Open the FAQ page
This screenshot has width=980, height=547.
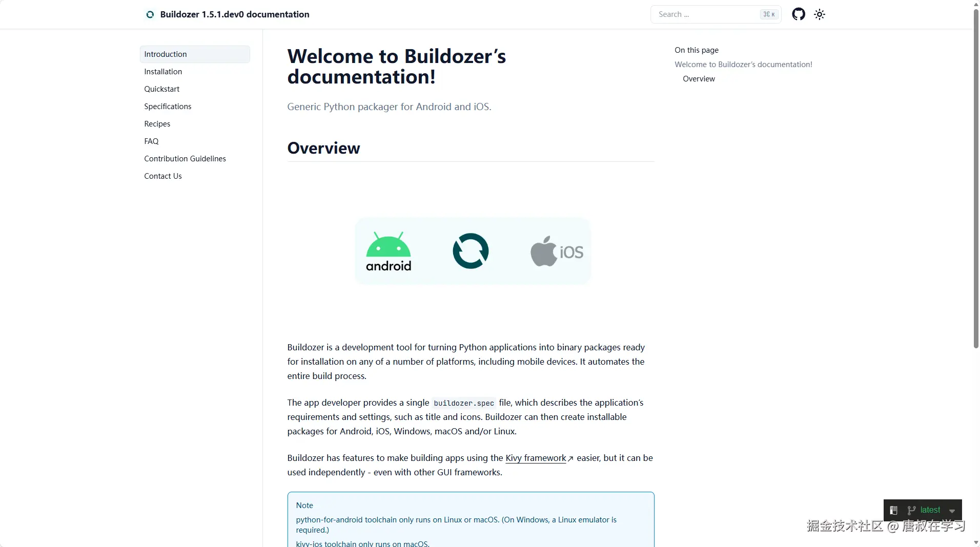point(151,141)
